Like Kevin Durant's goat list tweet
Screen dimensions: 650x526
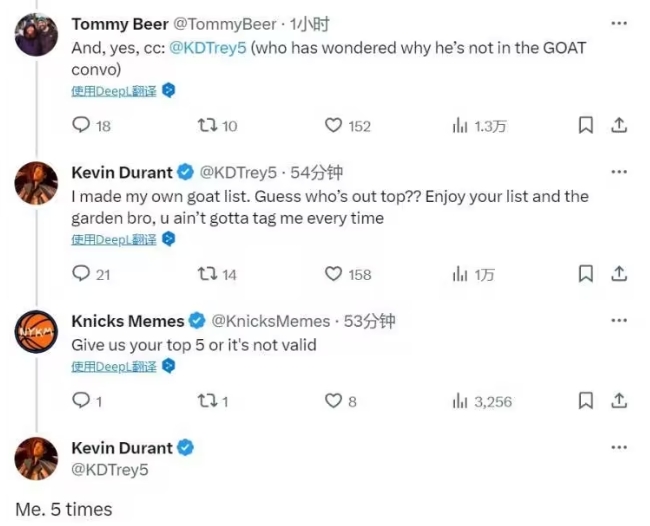coord(334,273)
